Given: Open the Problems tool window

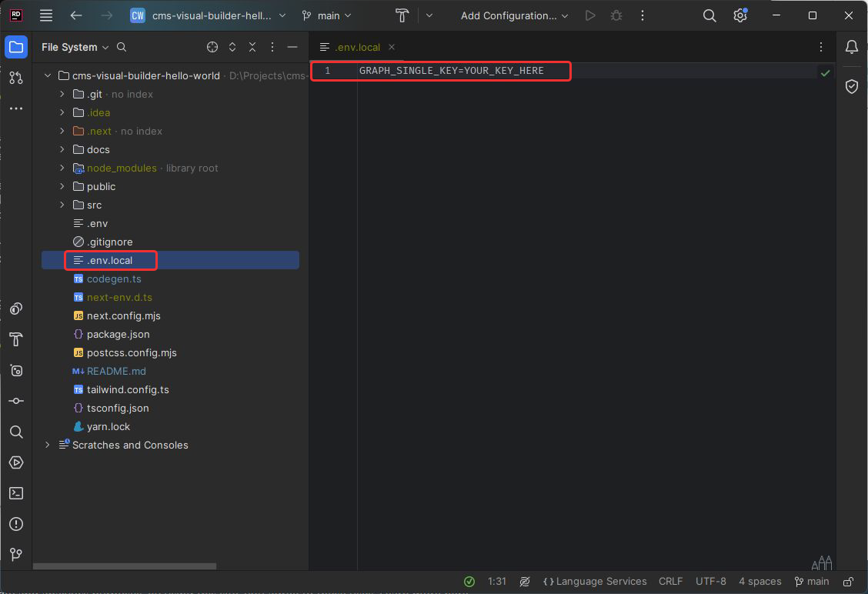Looking at the screenshot, I should pyautogui.click(x=16, y=524).
